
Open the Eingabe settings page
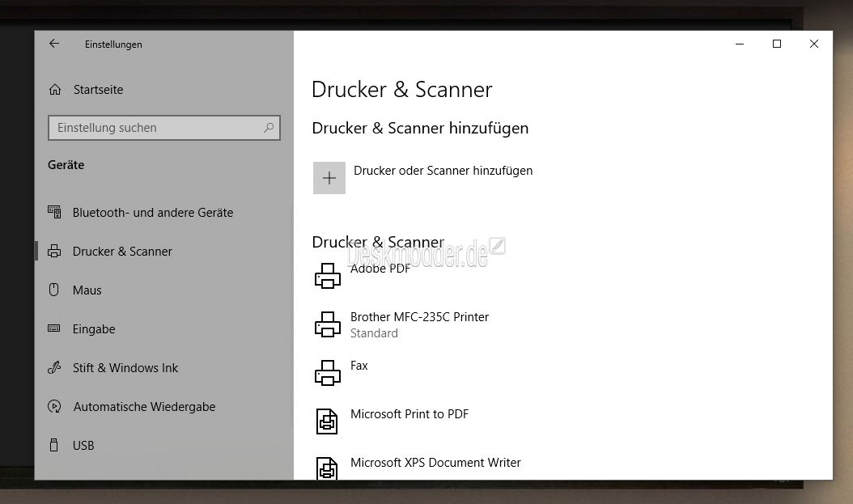click(94, 329)
